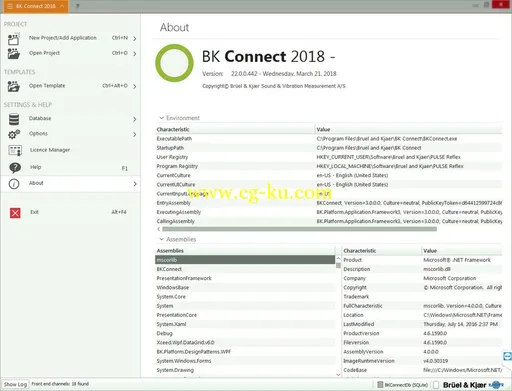The width and height of the screenshot is (512, 391).
Task: Select the BK.Platform.DesignPatterns.WPF assembly row
Action: pos(245,351)
